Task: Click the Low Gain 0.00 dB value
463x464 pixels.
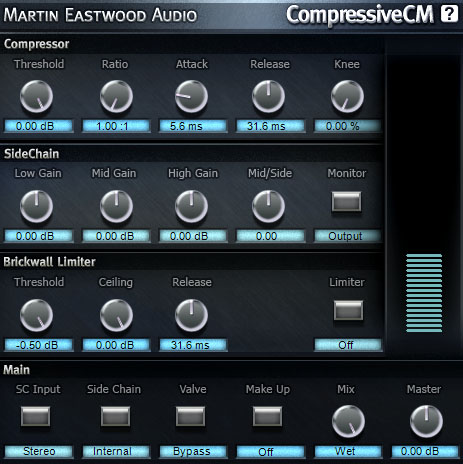Action: [38, 236]
